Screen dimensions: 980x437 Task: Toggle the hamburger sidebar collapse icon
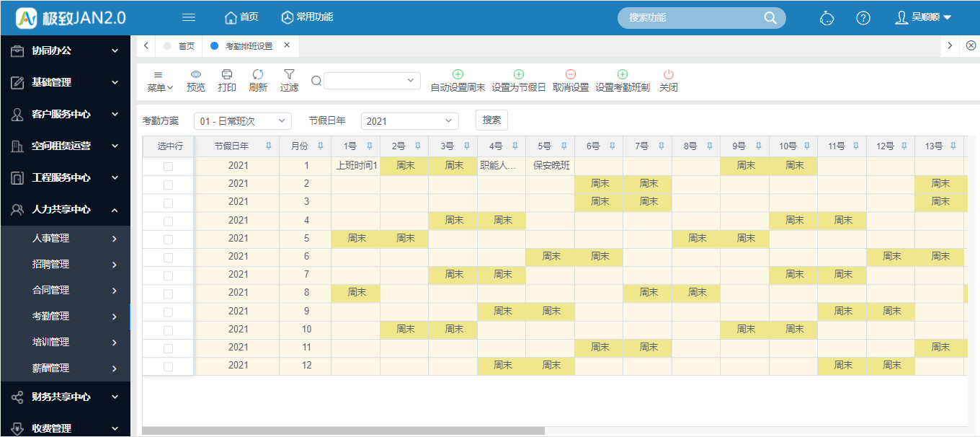189,17
